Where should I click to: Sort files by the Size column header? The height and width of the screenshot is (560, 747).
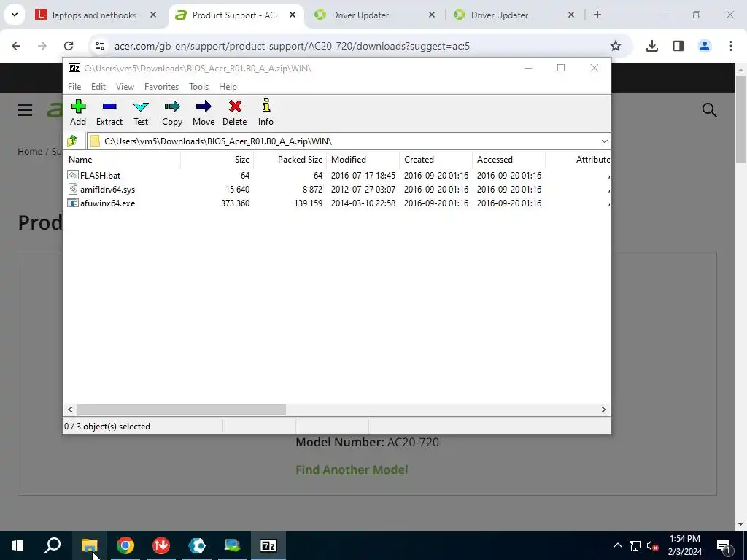click(217, 160)
